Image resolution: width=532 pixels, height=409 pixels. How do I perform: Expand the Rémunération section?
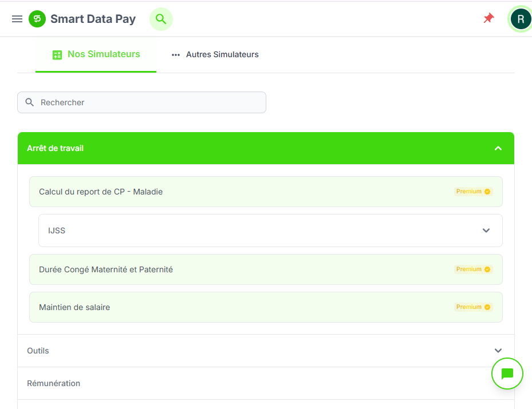pos(54,383)
